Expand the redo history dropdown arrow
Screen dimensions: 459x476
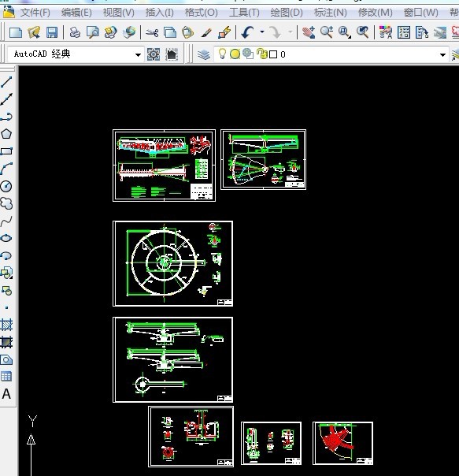coord(290,32)
